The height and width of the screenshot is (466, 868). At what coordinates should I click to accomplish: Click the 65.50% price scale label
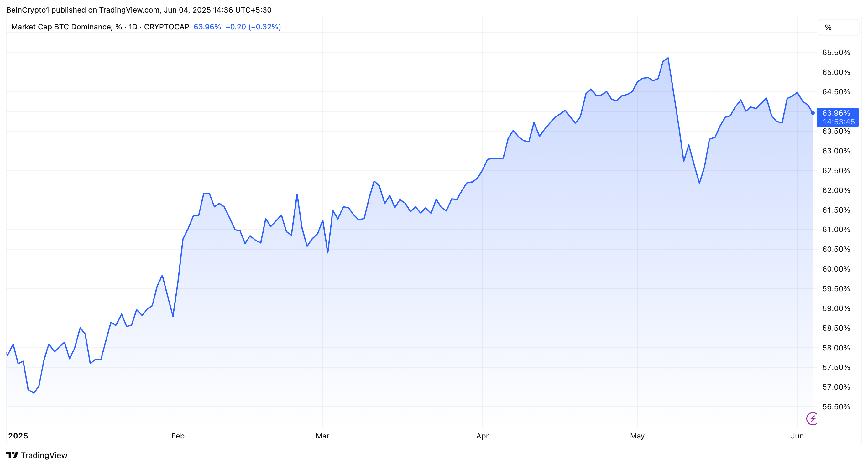pyautogui.click(x=836, y=53)
